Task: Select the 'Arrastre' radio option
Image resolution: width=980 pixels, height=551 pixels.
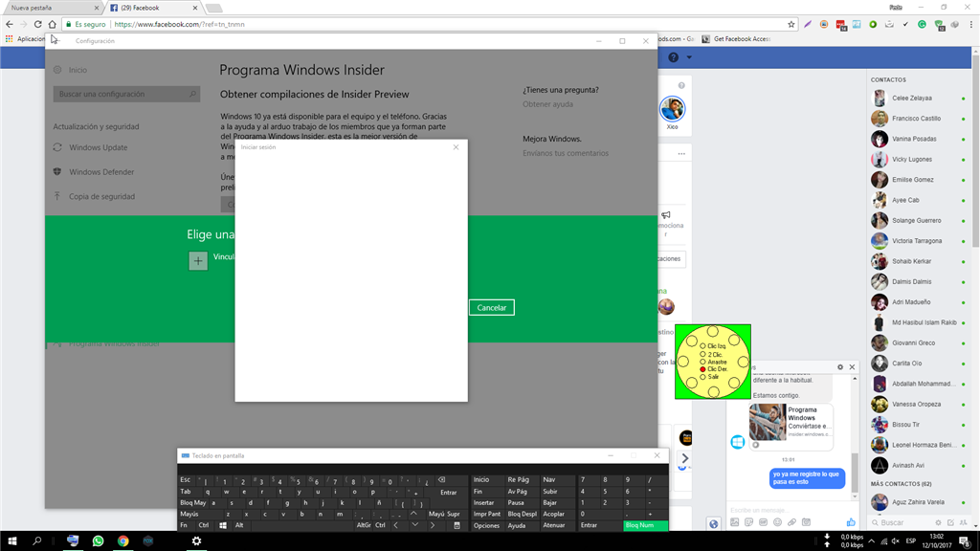Action: coord(702,362)
